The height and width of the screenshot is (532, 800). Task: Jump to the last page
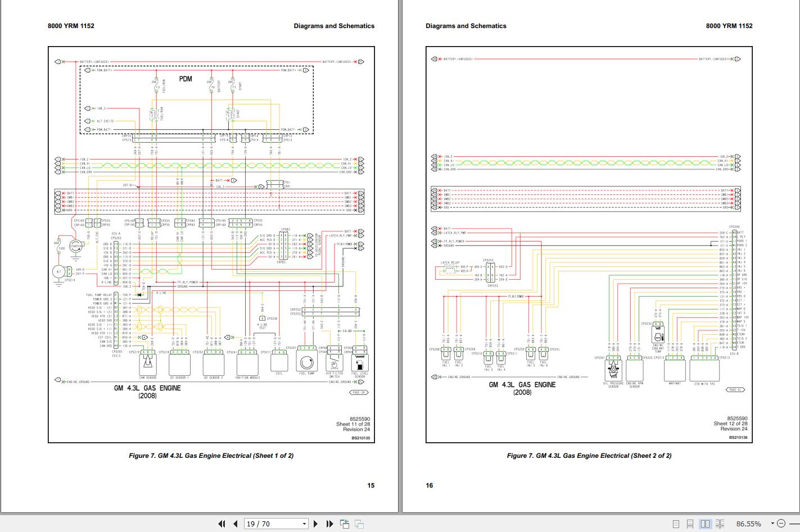click(x=330, y=524)
